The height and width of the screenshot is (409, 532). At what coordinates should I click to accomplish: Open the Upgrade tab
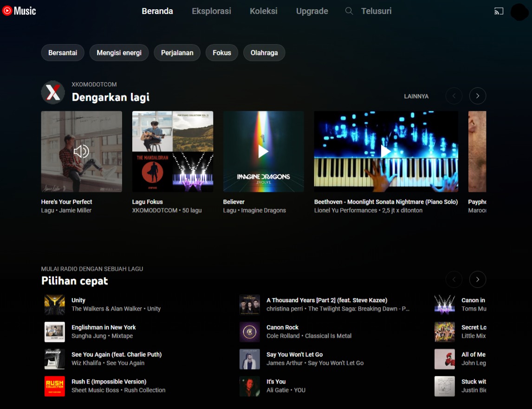click(312, 11)
